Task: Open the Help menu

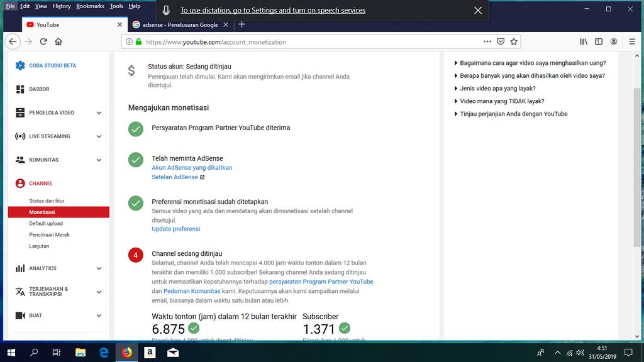Action: [135, 6]
